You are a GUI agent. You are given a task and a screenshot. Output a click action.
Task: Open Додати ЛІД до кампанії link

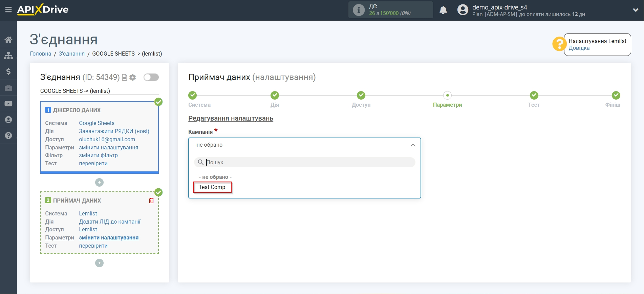[110, 222]
